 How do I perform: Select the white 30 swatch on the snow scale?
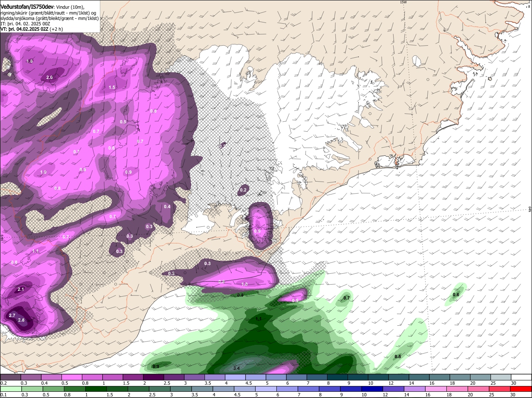(521, 377)
